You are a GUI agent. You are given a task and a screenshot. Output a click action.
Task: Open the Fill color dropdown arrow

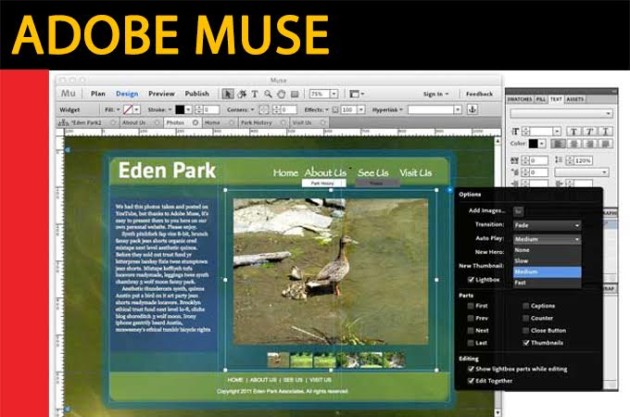tap(137, 110)
